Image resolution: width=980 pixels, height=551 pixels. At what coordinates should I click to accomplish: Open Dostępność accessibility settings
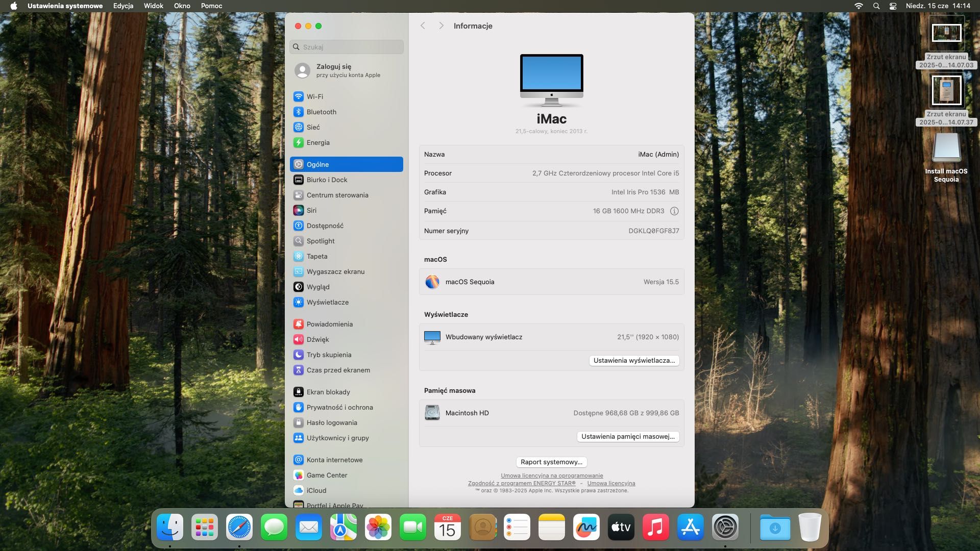pos(346,226)
